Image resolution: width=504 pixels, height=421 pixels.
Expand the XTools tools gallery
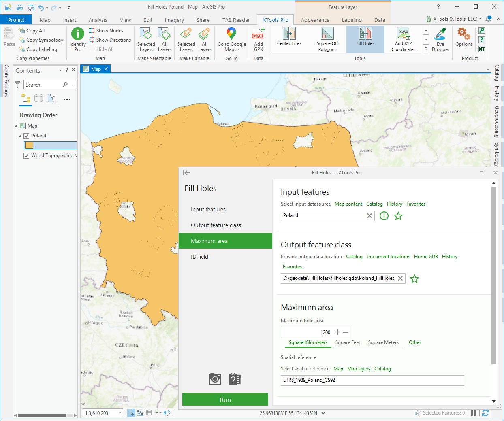[426, 49]
